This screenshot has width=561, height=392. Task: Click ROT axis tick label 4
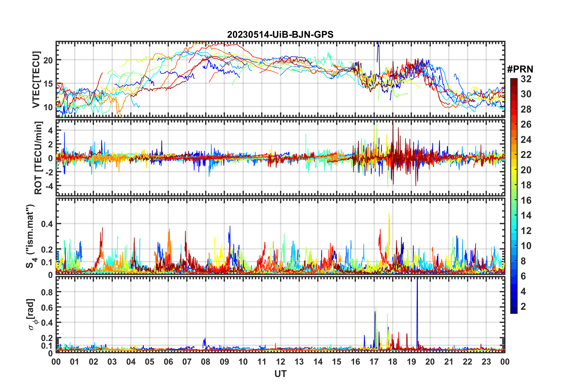coord(50,130)
